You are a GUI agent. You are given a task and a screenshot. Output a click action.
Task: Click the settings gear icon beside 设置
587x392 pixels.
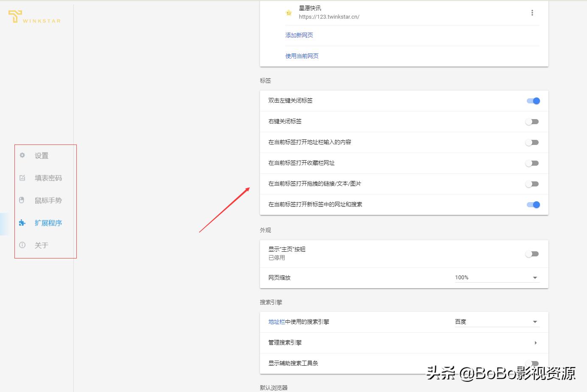(x=22, y=156)
